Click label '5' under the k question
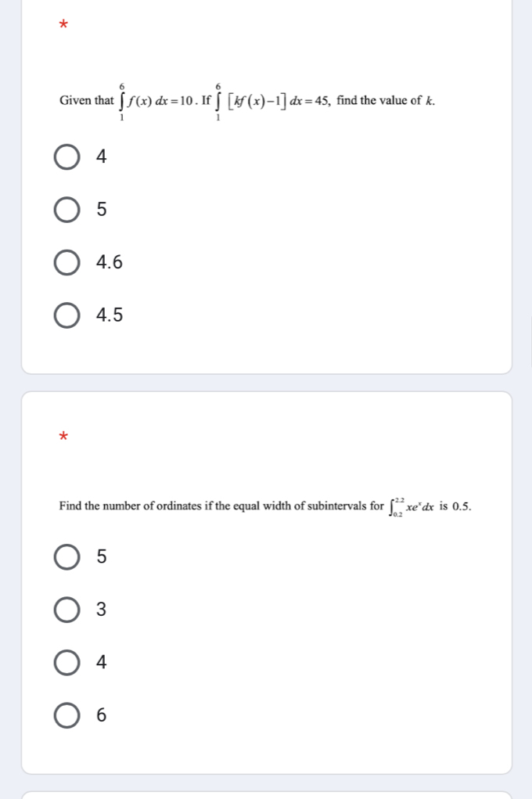 [101, 210]
